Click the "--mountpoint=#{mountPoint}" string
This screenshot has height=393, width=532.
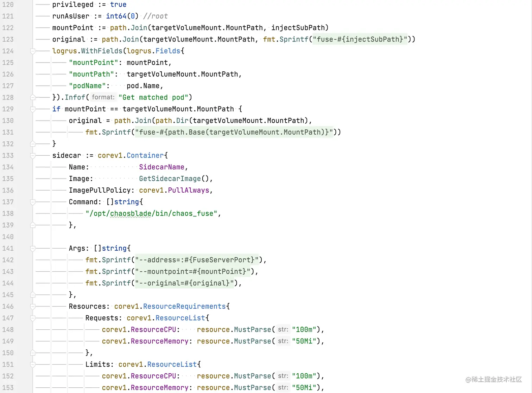point(192,271)
